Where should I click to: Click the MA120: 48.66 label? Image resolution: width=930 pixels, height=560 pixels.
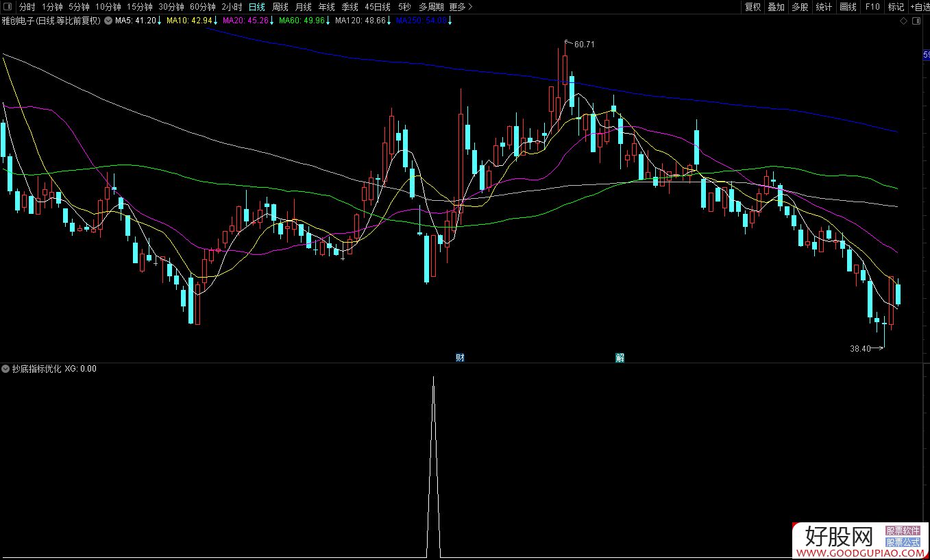(x=363, y=21)
